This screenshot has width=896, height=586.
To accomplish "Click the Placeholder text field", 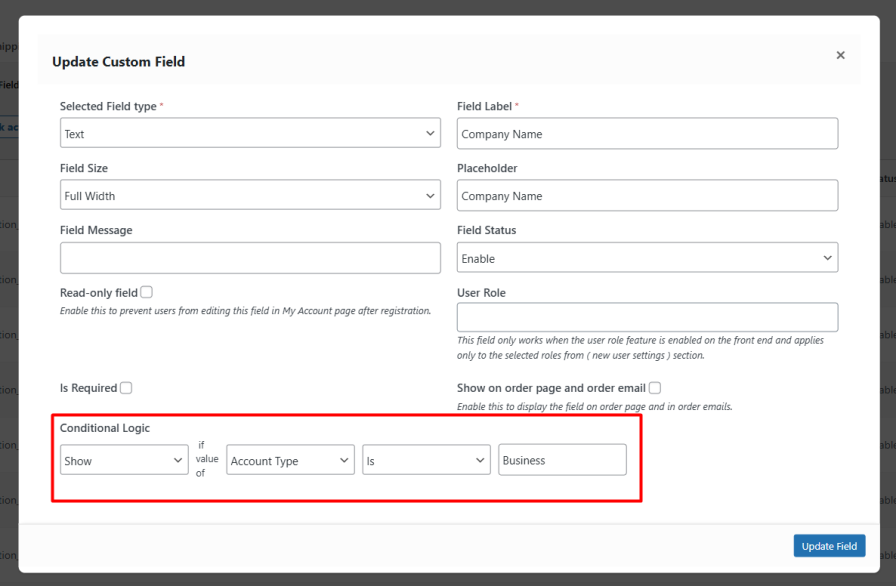I will click(647, 195).
